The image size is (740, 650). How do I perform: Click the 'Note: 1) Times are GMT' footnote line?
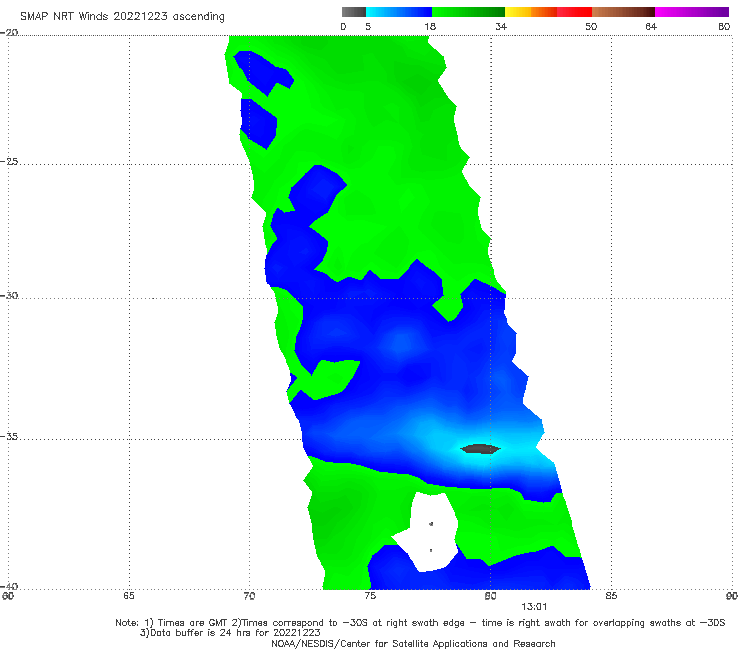click(420, 623)
